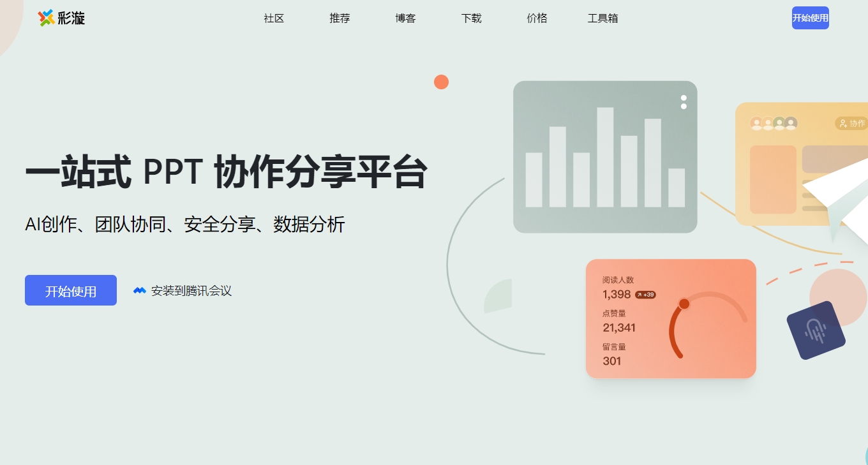The image size is (868, 465).
Task: Click the 彩漩 logo in the header
Action: (x=61, y=18)
